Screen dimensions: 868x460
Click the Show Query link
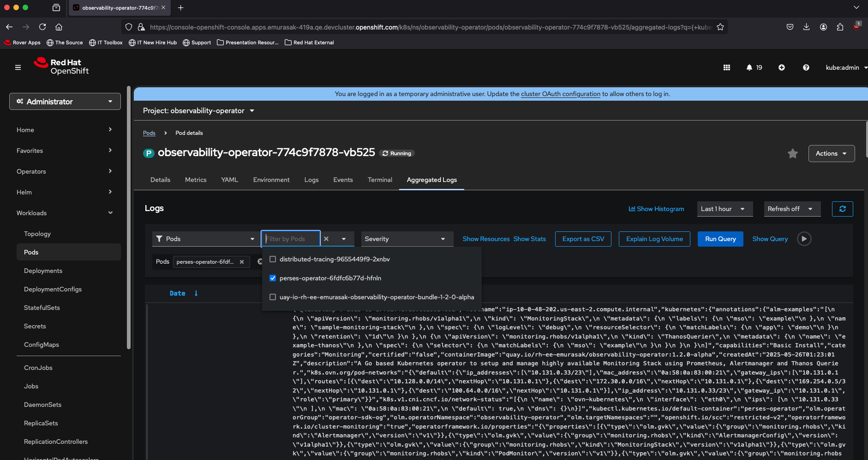click(x=770, y=239)
